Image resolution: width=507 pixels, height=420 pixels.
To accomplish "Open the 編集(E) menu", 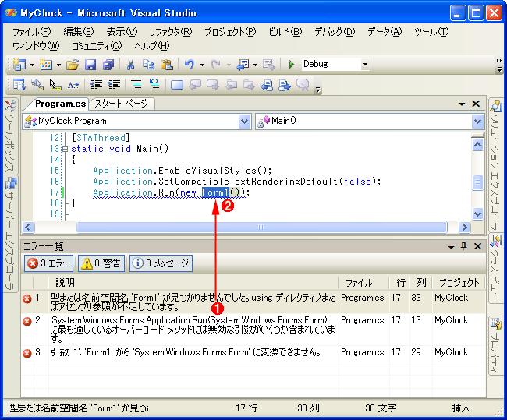I will point(79,32).
